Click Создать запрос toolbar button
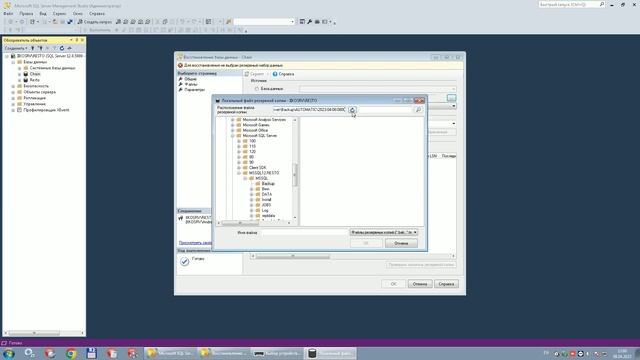 pos(95,22)
